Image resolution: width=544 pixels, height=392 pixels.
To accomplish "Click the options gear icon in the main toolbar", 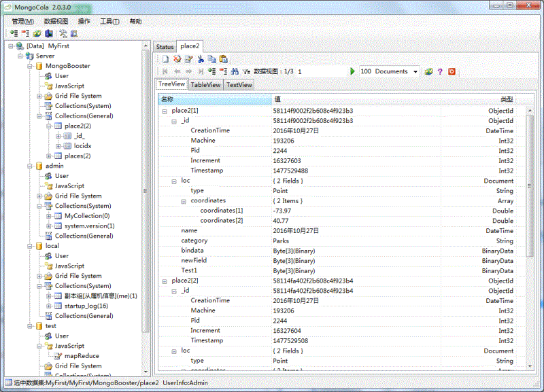I will (x=74, y=33).
